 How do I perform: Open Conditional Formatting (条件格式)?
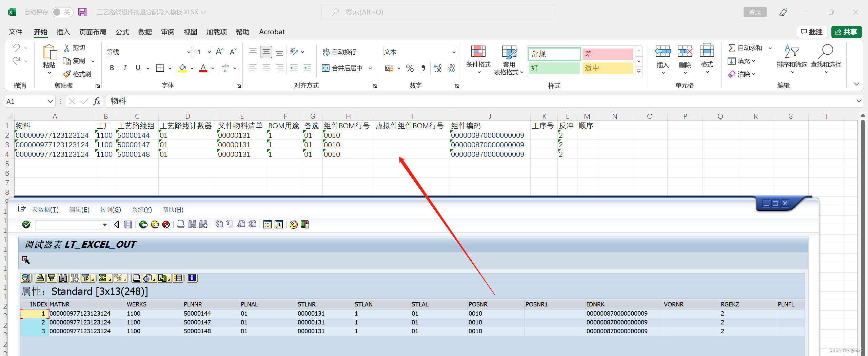coord(478,60)
